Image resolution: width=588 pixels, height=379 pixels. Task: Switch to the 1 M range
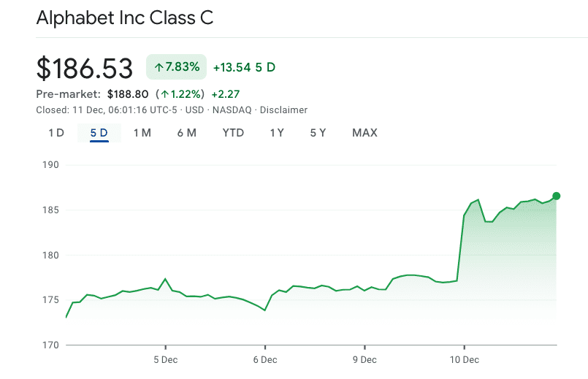coord(142,133)
